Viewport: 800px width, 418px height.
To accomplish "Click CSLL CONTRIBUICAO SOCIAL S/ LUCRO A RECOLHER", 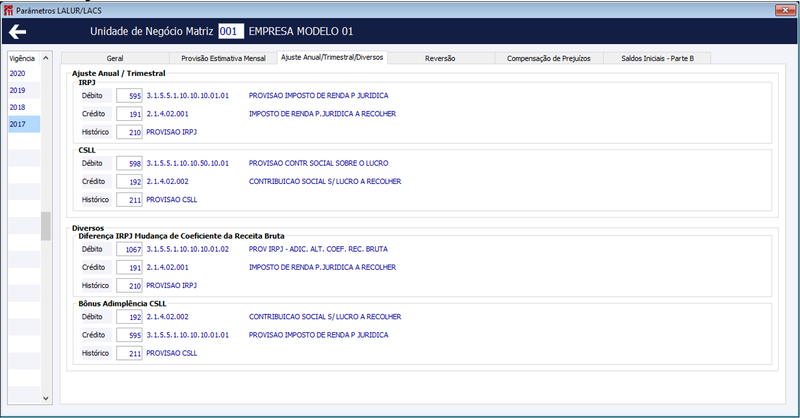I will click(325, 181).
